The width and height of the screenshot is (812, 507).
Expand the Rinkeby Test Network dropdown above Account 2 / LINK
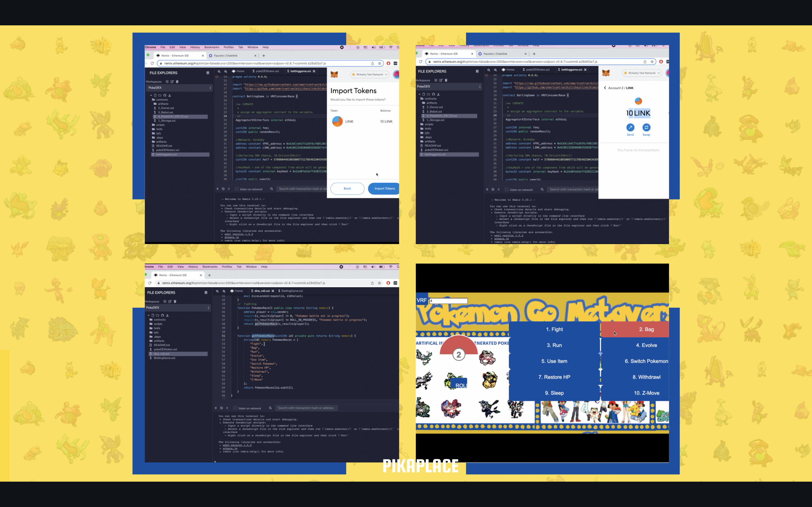pos(641,73)
